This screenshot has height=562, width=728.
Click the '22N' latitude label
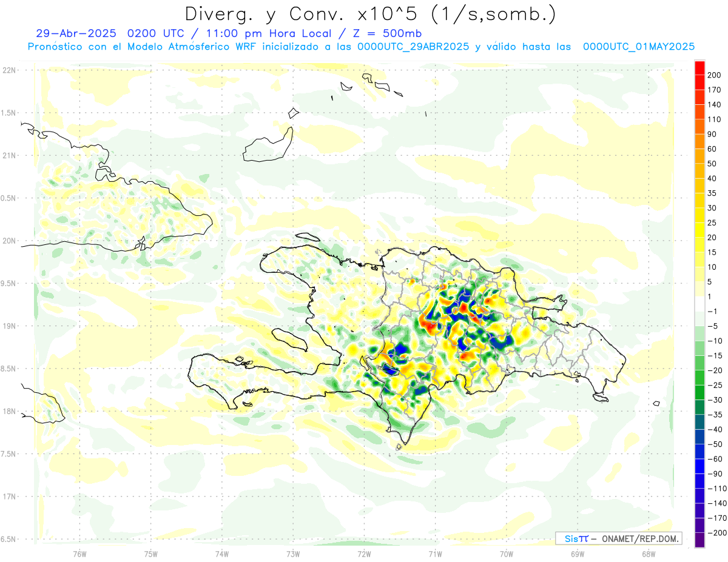pos(8,70)
